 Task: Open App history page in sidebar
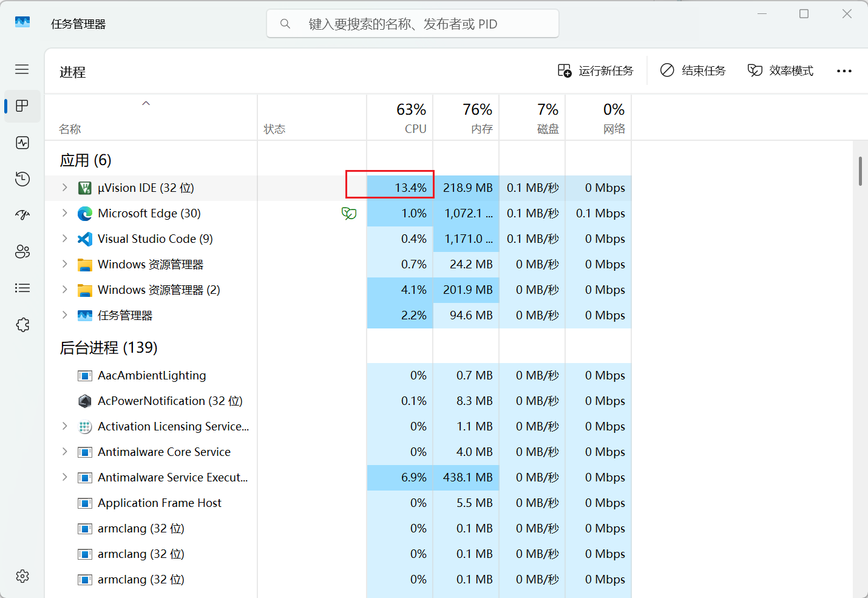(22, 178)
